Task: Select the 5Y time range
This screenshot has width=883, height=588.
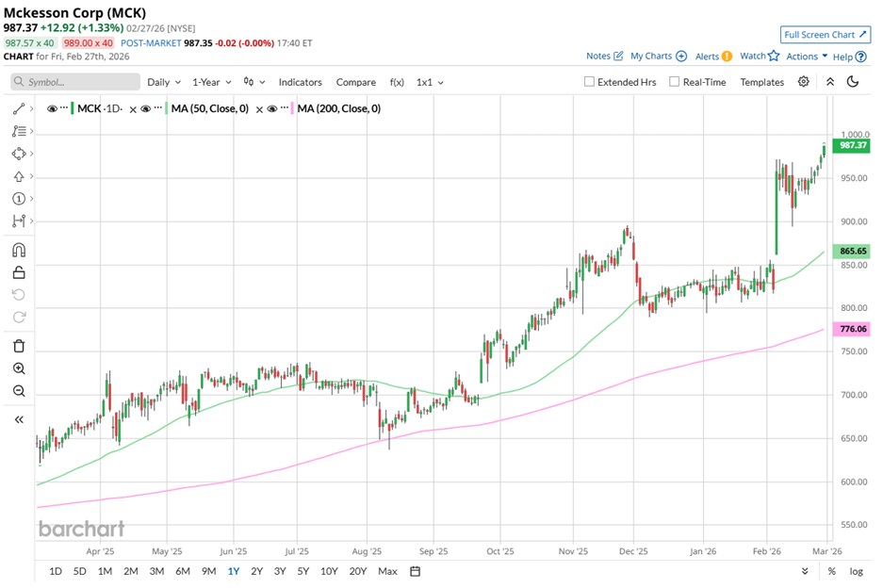Action: [303, 571]
